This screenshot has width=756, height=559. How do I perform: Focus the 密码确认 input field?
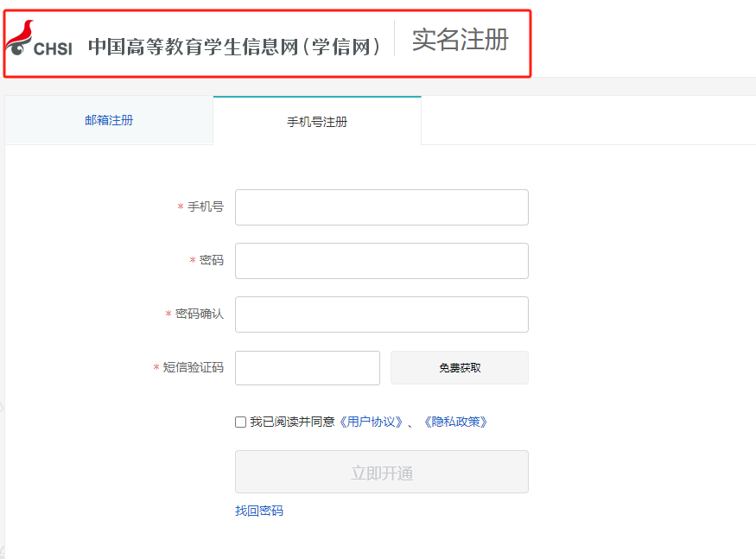pyautogui.click(x=381, y=314)
